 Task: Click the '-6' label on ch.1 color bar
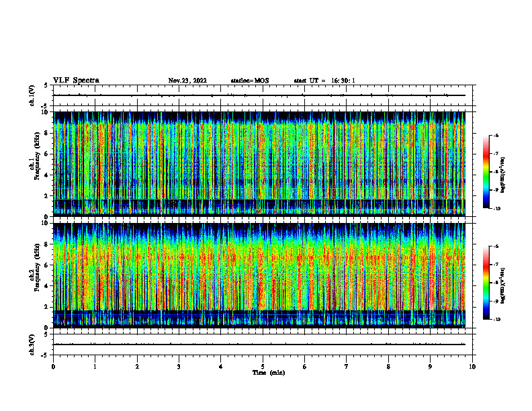pyautogui.click(x=496, y=136)
